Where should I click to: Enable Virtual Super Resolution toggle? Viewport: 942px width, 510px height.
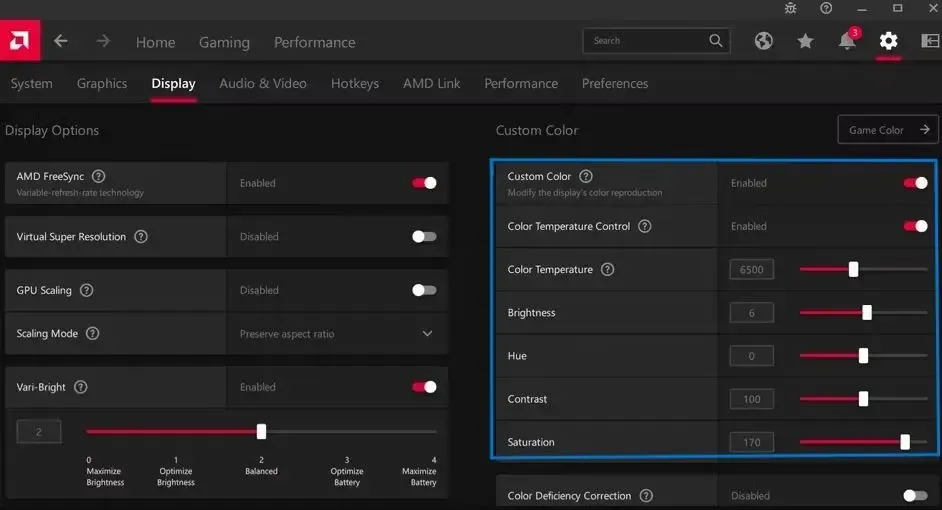coord(424,237)
